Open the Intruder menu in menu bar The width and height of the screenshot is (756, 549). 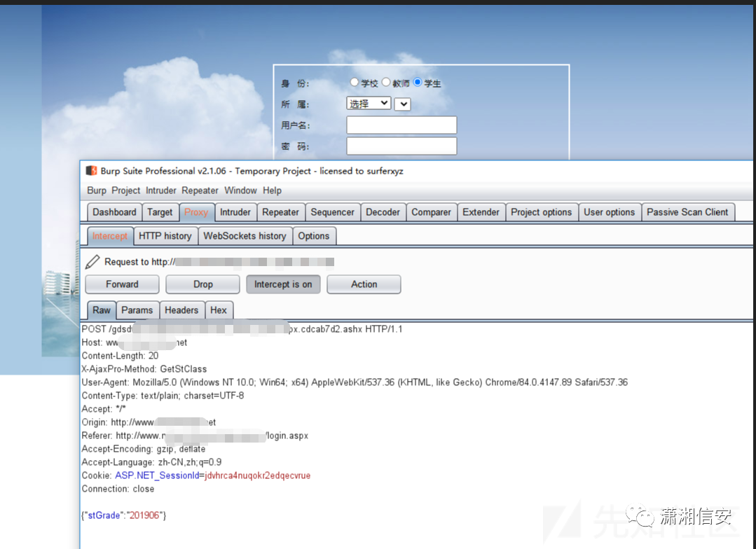(161, 190)
